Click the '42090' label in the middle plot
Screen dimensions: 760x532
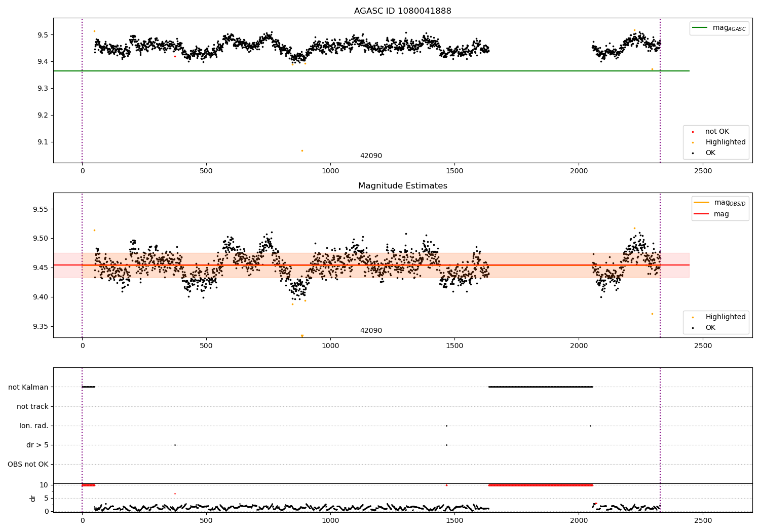[371, 331]
